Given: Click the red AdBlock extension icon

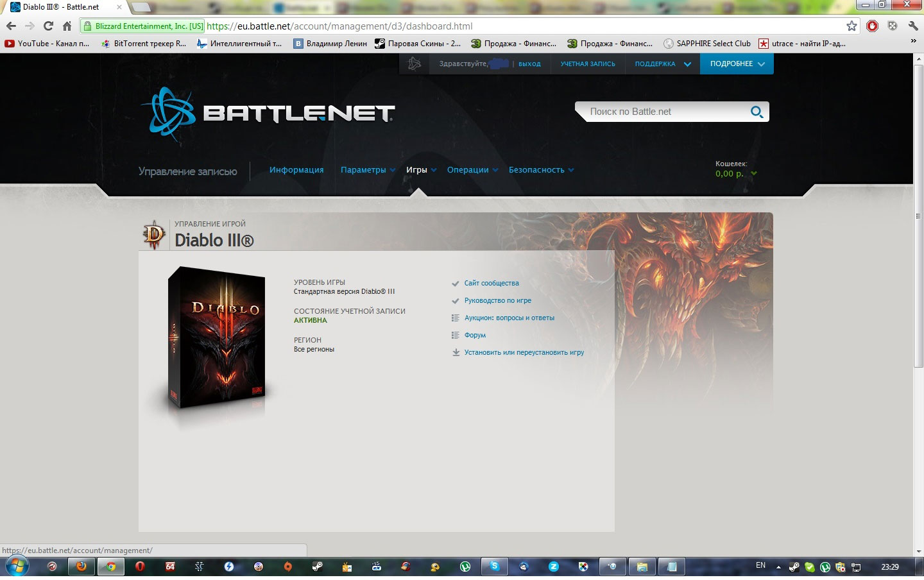Looking at the screenshot, I should [x=872, y=26].
